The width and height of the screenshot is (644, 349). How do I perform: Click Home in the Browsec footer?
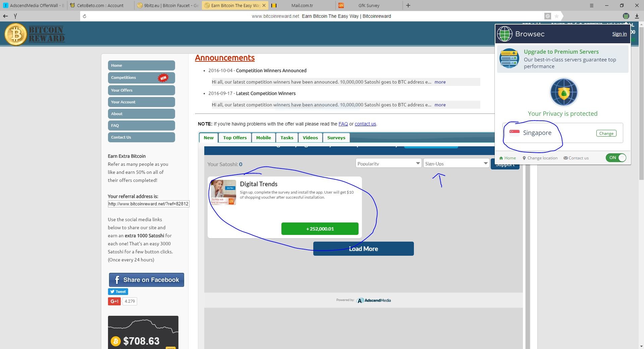(x=507, y=158)
